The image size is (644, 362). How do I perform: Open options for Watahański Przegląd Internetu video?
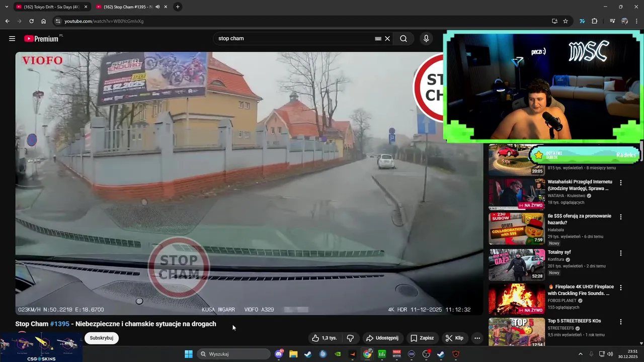[621, 183]
